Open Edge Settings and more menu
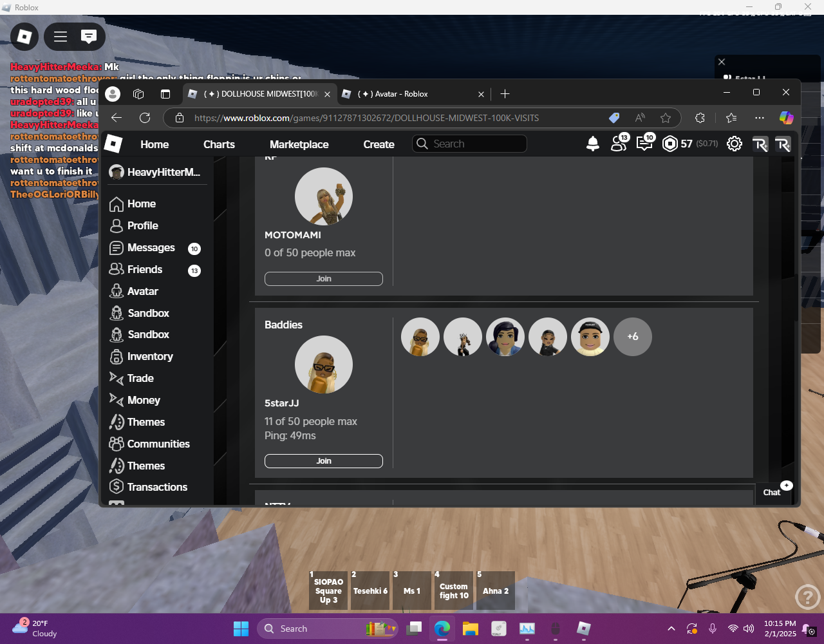The width and height of the screenshot is (824, 644). 760,118
